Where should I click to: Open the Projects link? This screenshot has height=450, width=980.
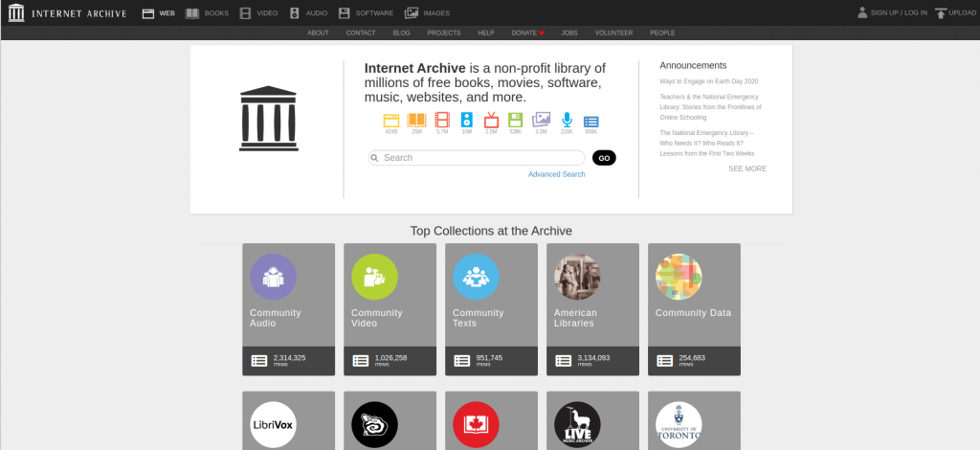444,34
